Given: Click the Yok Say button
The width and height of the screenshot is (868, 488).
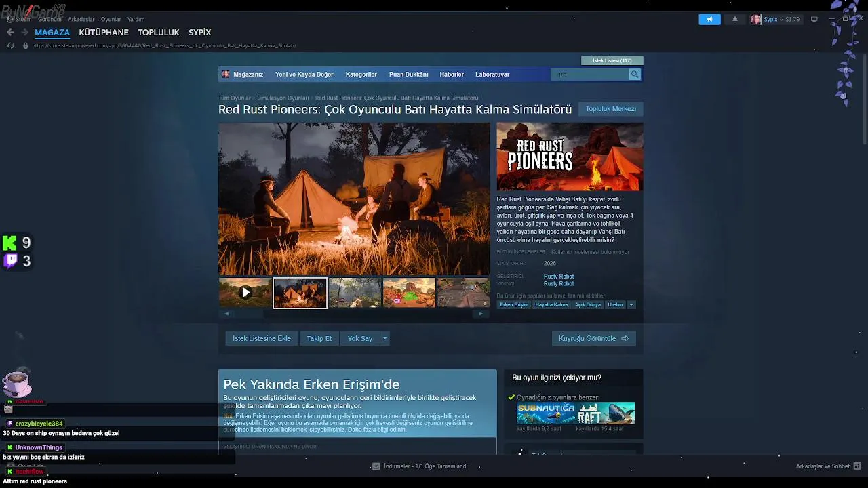Looking at the screenshot, I should [x=360, y=338].
